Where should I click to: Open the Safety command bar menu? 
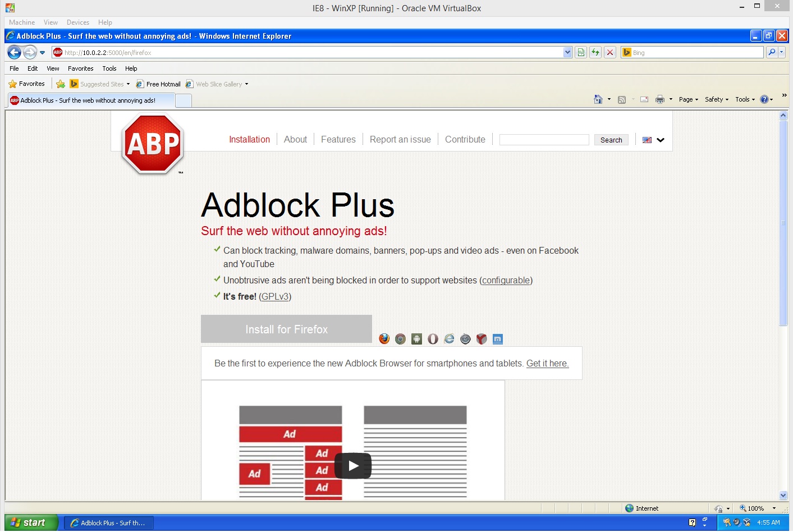[x=717, y=99]
